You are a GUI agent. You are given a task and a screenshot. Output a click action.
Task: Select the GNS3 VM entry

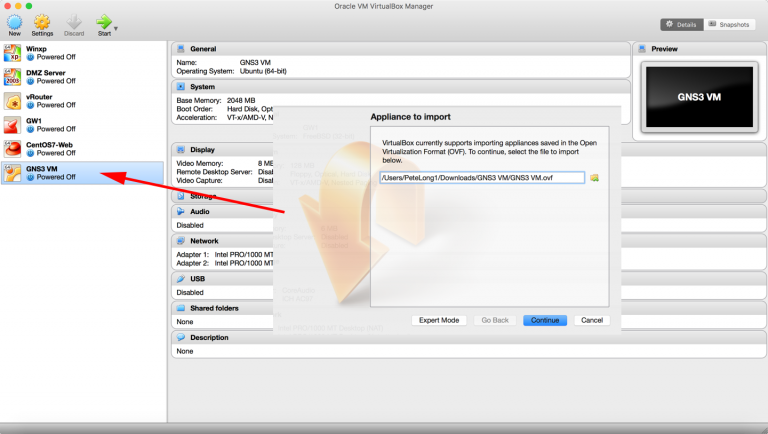point(82,173)
